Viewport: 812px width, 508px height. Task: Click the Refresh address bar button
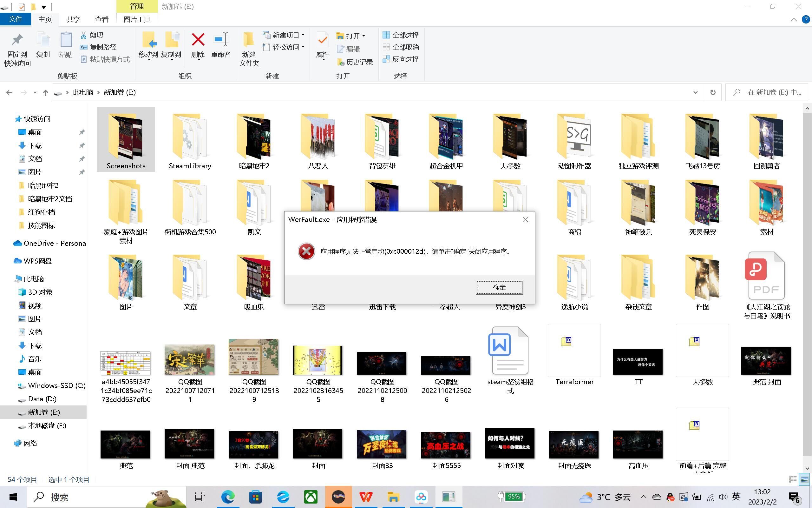click(713, 92)
